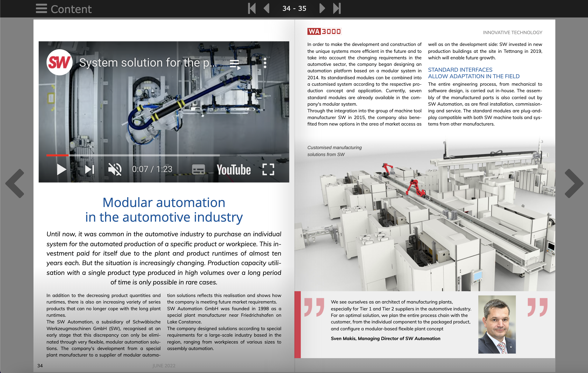
Task: Open the video playlist icon
Action: [x=235, y=65]
